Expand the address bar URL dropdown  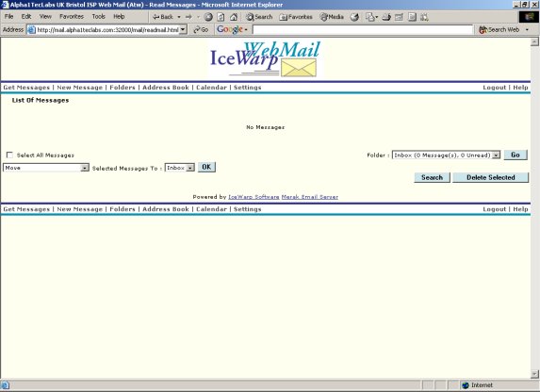(x=183, y=29)
